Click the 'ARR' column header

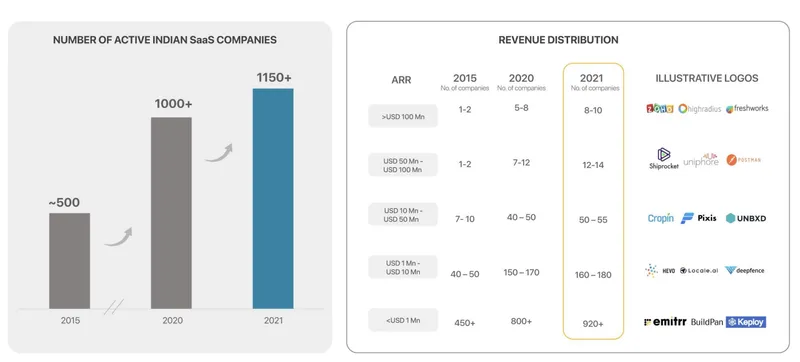[401, 80]
